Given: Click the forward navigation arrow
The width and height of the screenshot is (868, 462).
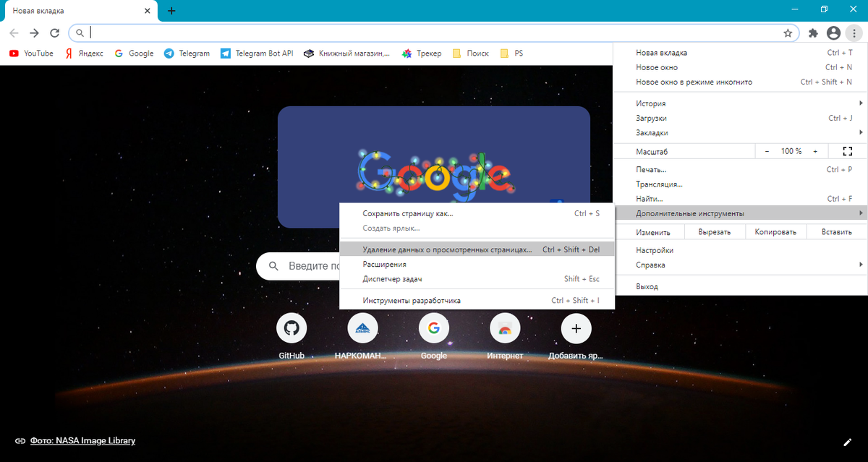Looking at the screenshot, I should [34, 33].
